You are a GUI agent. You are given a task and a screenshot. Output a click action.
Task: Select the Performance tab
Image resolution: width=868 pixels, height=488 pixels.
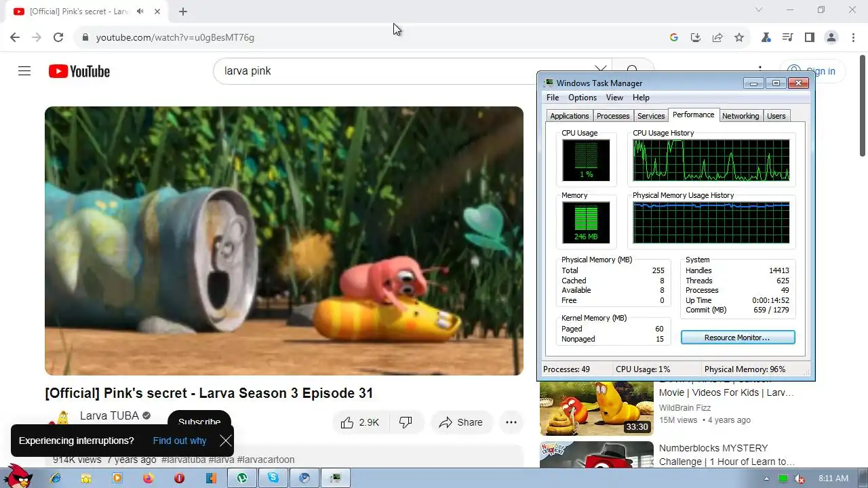(693, 115)
